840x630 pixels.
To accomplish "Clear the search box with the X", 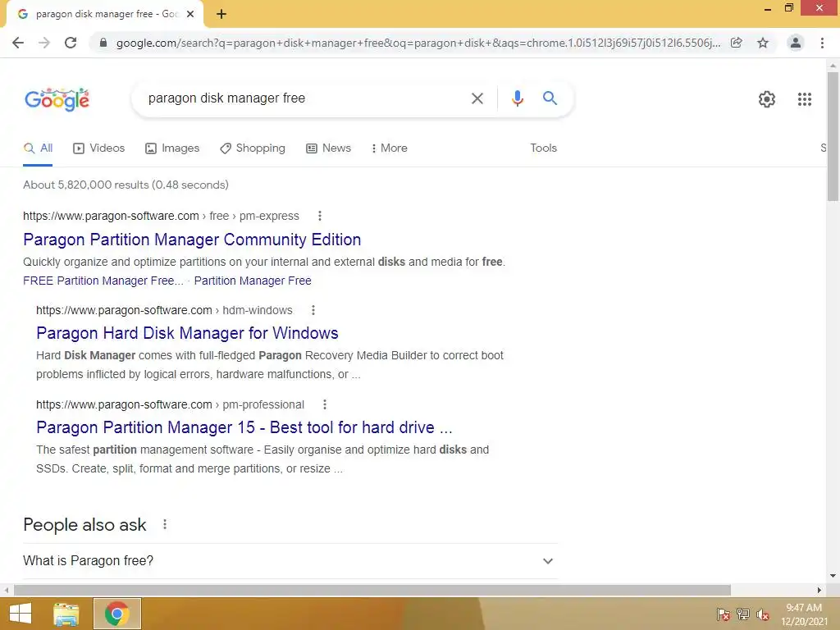I will click(x=477, y=98).
